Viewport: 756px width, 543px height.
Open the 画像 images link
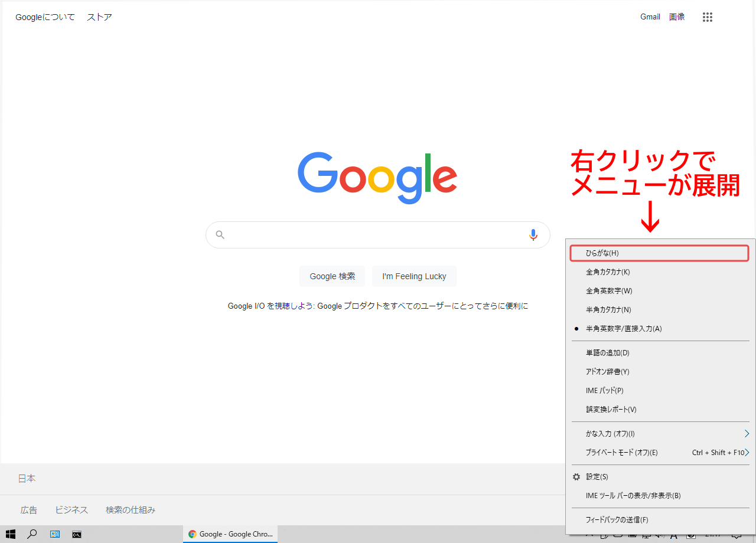click(677, 17)
